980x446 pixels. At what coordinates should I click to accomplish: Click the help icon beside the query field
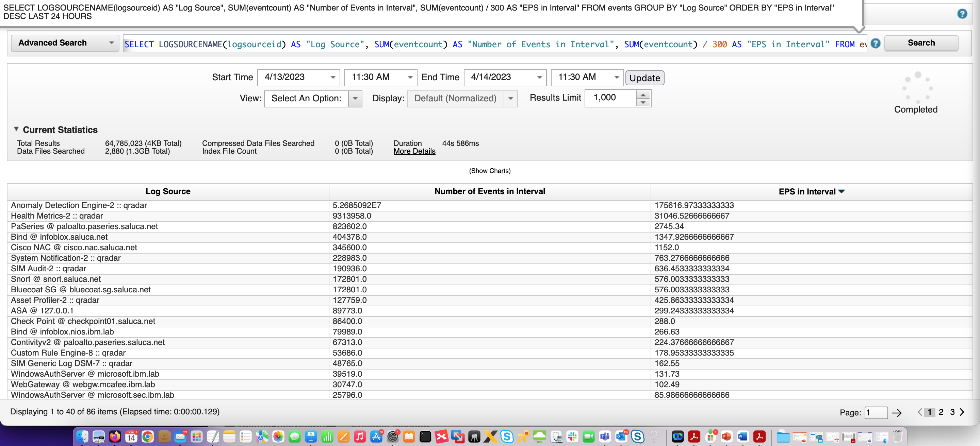876,43
